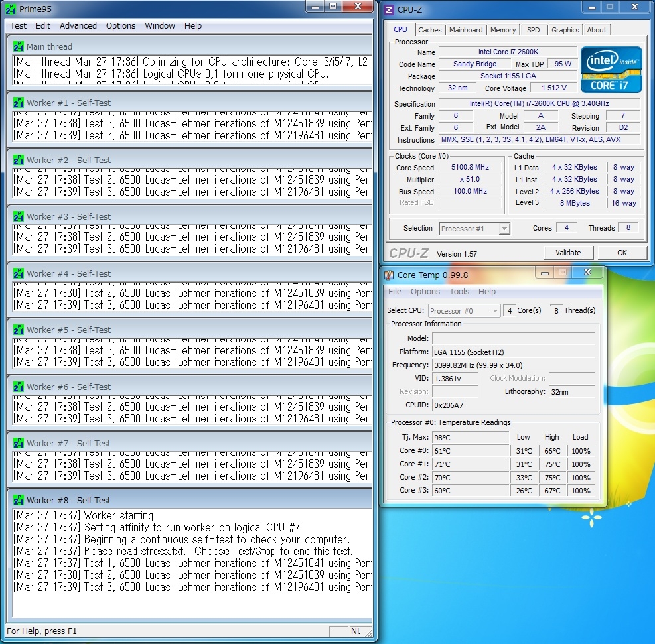Viewport: 655px width, 644px height.
Task: Open the Tools menu in Core Temp
Action: 459,291
